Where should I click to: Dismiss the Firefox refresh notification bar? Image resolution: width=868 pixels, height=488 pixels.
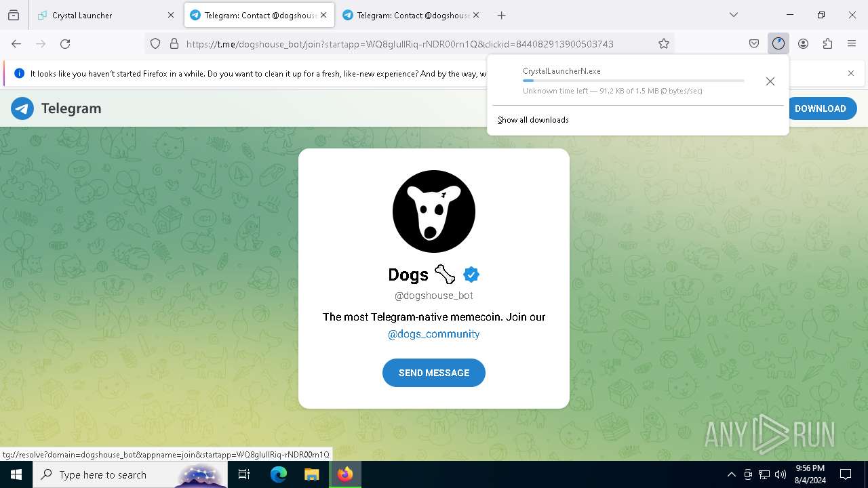pos(851,73)
